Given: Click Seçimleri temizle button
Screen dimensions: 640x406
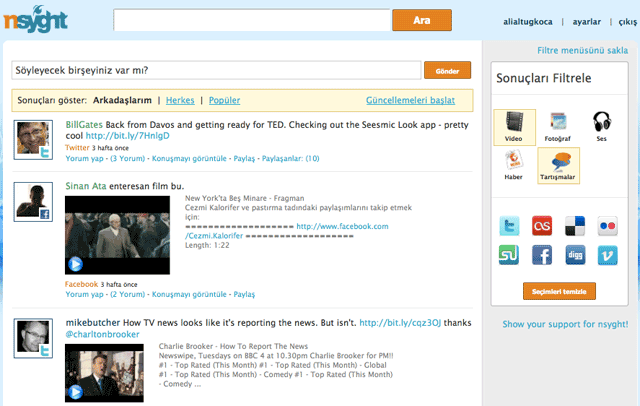Looking at the screenshot, I should click(x=559, y=291).
